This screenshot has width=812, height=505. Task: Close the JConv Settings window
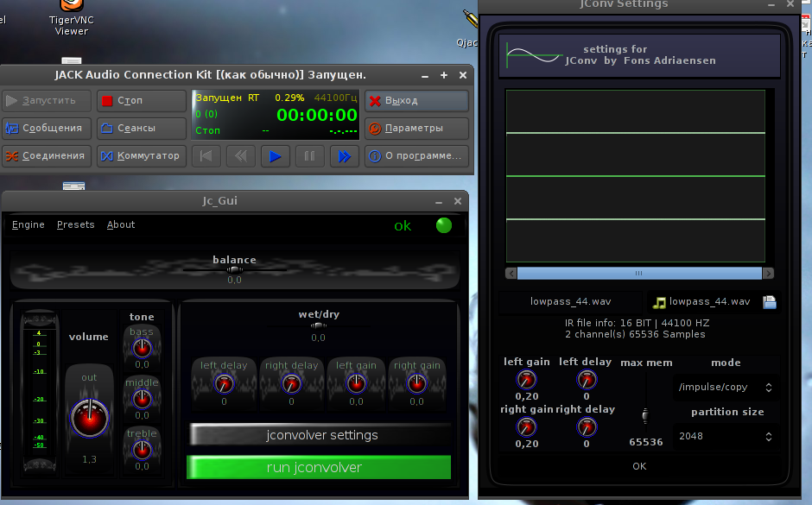[790, 4]
